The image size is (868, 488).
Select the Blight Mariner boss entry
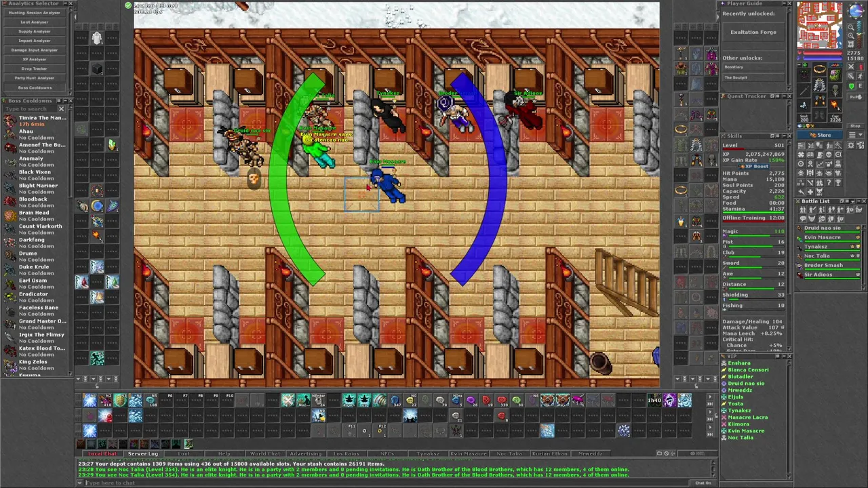click(x=35, y=188)
